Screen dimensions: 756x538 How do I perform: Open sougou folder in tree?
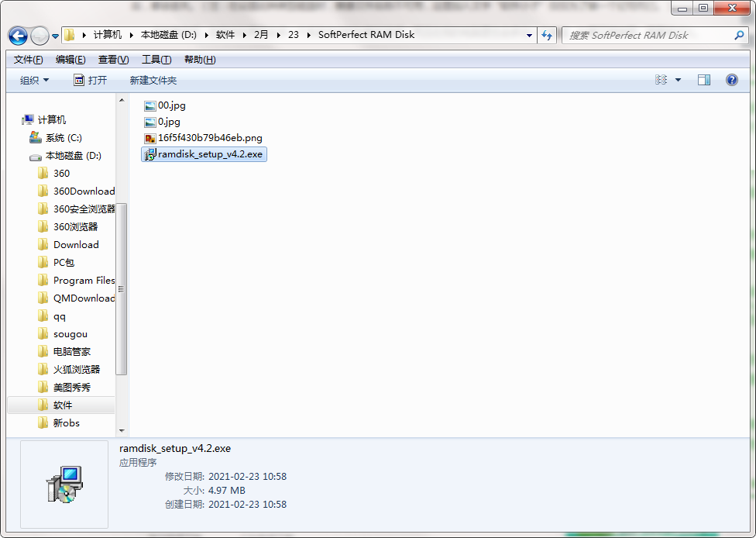pyautogui.click(x=62, y=334)
